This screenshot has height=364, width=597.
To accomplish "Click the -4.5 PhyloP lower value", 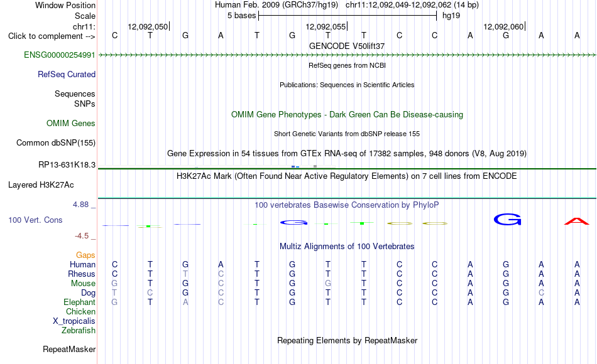I will (x=82, y=236).
